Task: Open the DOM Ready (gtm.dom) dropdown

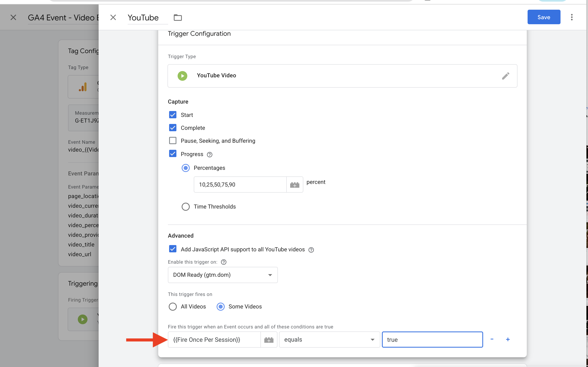Action: (222, 275)
